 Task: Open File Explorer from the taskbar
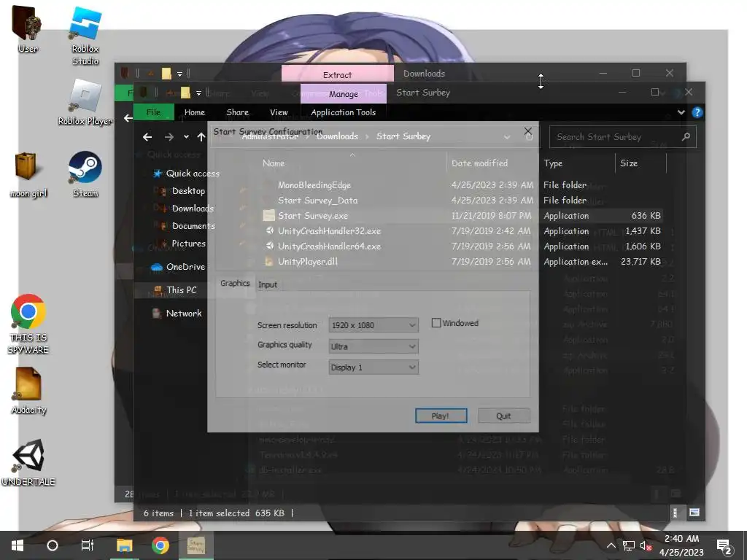pyautogui.click(x=124, y=545)
